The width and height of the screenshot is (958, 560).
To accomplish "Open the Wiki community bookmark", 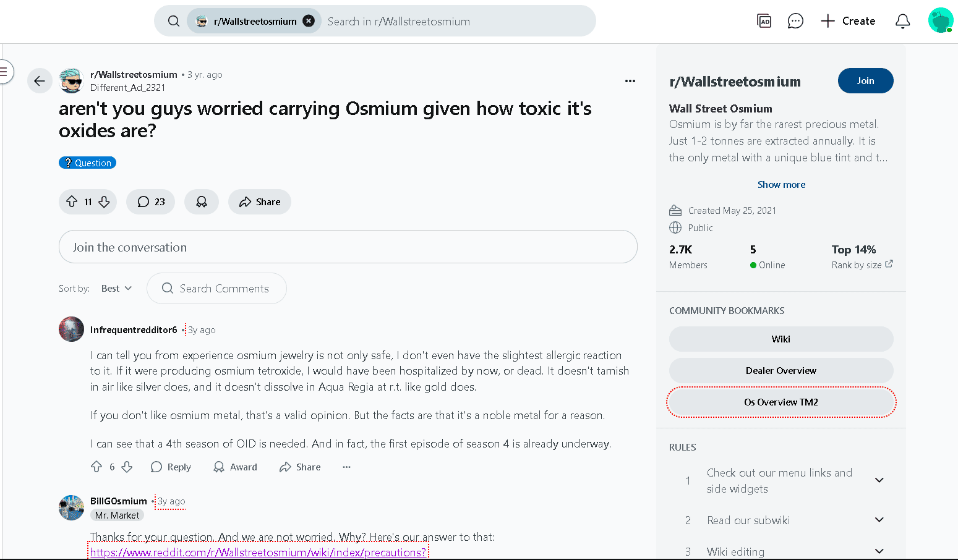I will [x=781, y=339].
